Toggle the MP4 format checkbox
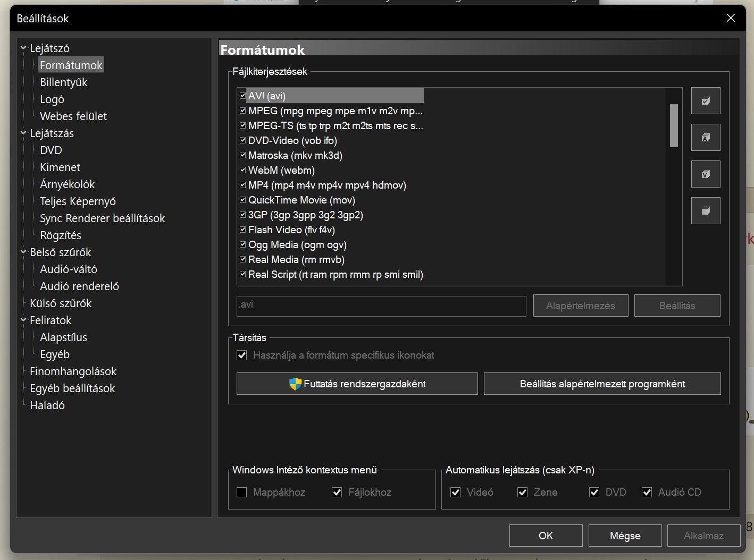This screenshot has height=560, width=754. click(x=242, y=185)
